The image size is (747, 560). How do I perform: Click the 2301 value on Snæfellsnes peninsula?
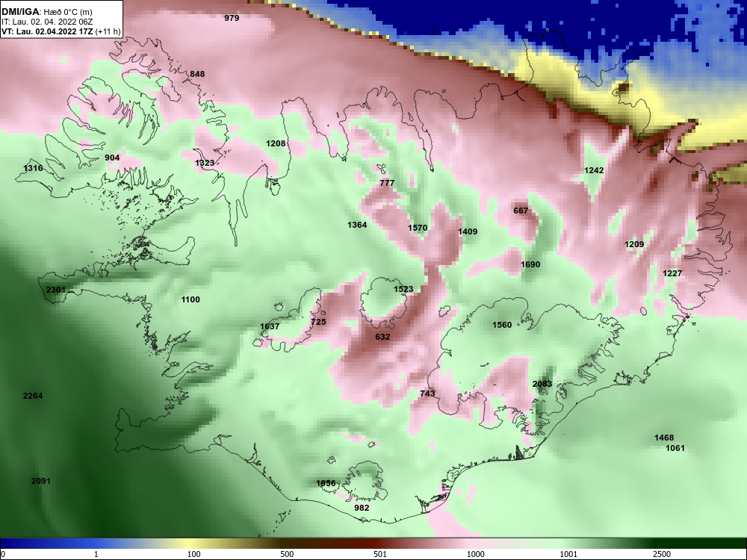tap(56, 290)
